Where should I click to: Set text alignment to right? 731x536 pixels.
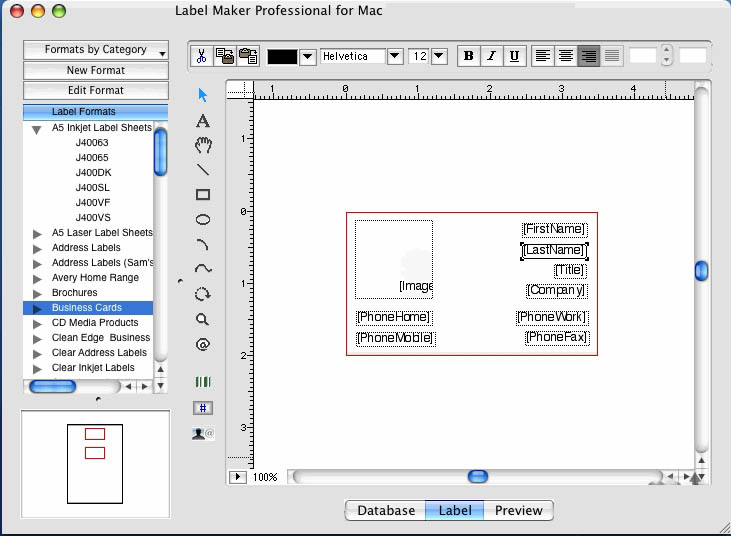tap(589, 56)
